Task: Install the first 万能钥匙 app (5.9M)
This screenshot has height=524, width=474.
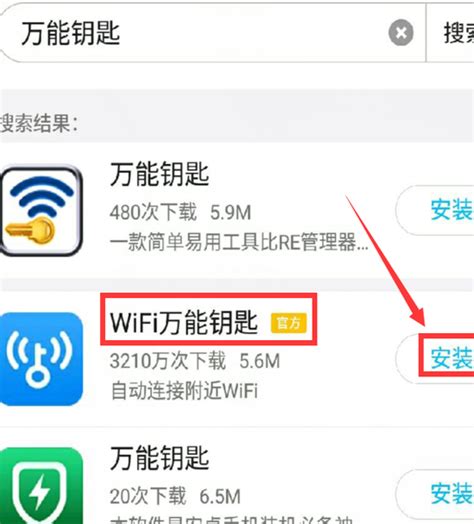Action: click(x=435, y=210)
